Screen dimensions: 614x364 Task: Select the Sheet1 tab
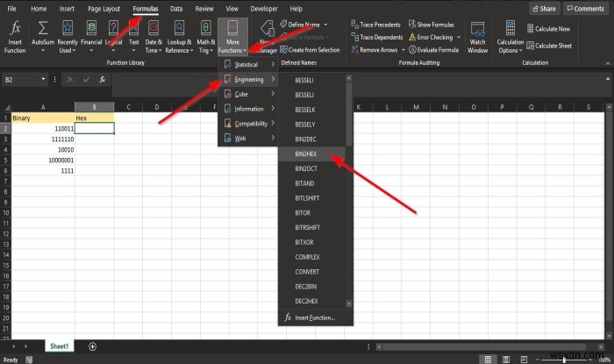click(x=59, y=346)
